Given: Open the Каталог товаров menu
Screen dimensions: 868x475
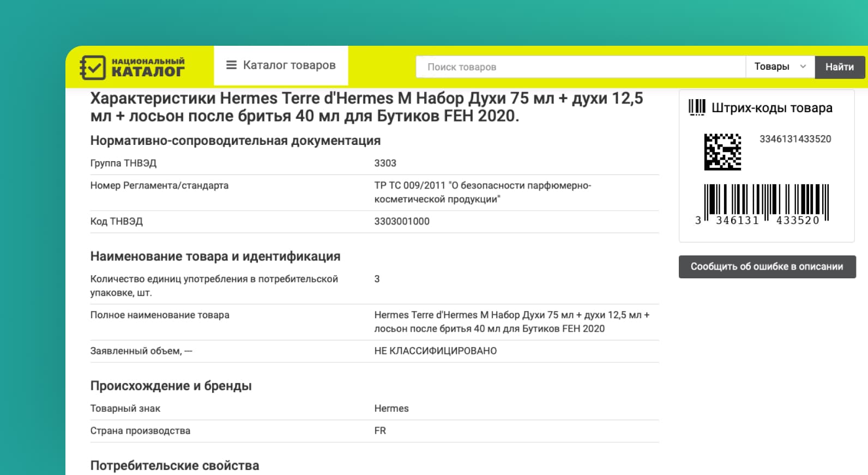Looking at the screenshot, I should click(281, 65).
